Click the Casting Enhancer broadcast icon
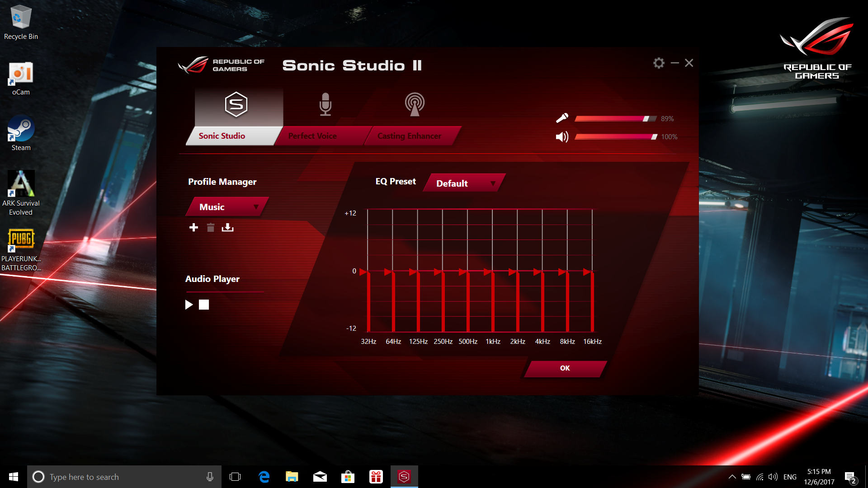868x488 pixels. [414, 104]
